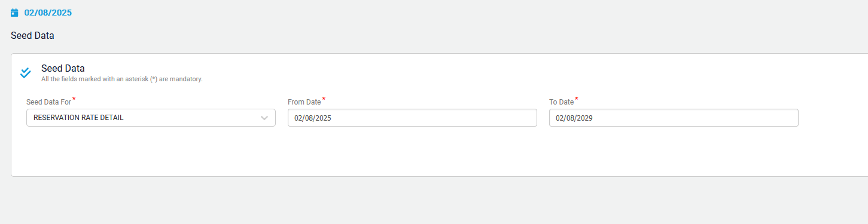
Task: Focus the From Date input field
Action: pyautogui.click(x=412, y=118)
